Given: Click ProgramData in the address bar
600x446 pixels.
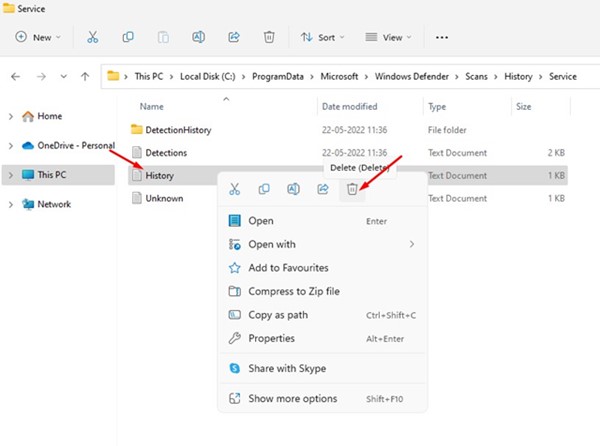Looking at the screenshot, I should [x=278, y=77].
